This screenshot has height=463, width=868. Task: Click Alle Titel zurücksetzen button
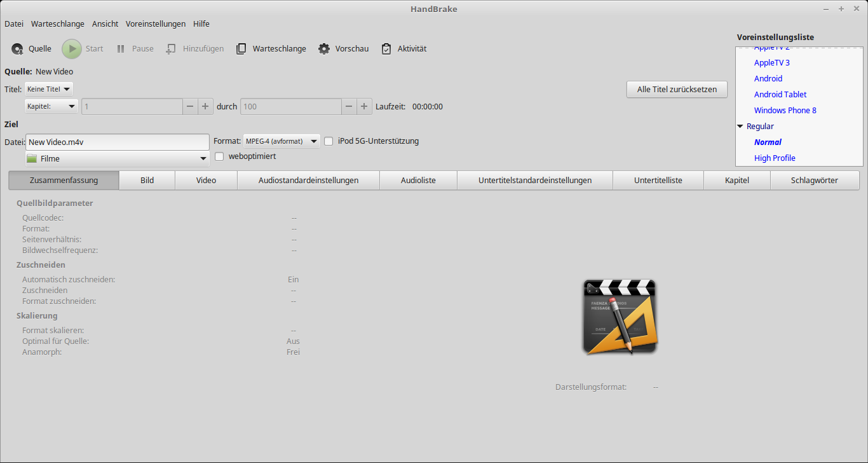click(x=677, y=89)
